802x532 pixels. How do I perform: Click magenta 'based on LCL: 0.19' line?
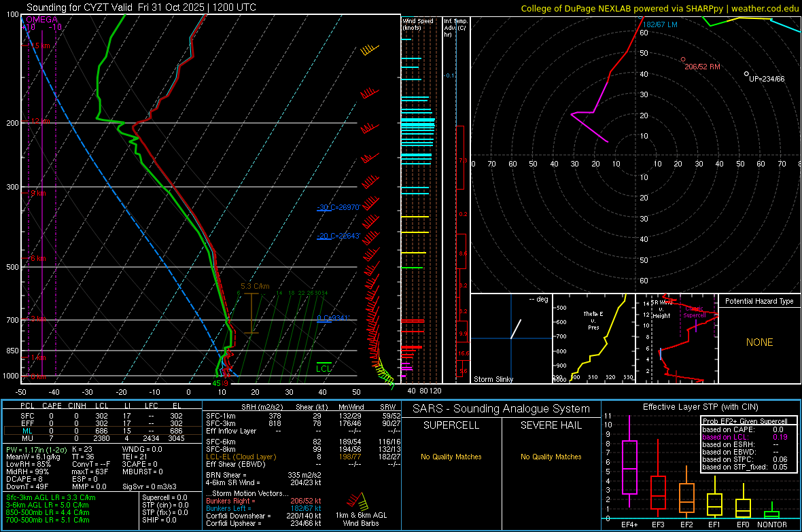[x=745, y=437]
